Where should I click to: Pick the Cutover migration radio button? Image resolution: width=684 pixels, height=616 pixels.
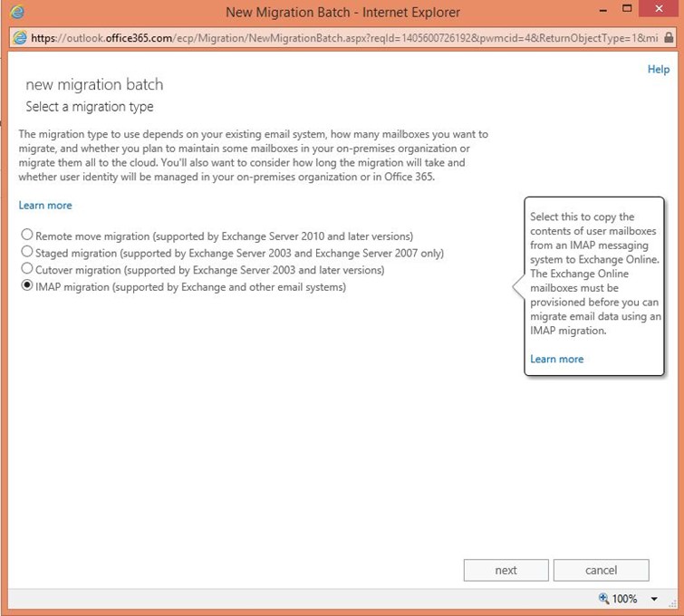tap(27, 268)
